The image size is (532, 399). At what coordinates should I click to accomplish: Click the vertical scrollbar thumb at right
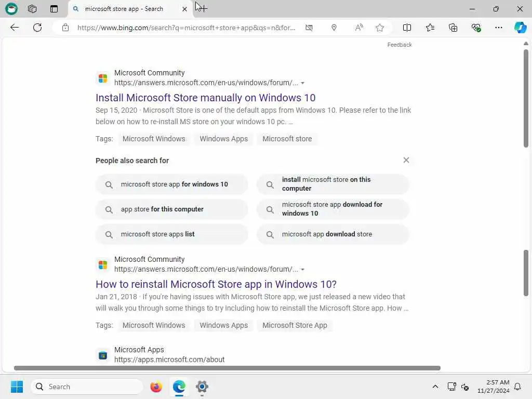(526, 98)
